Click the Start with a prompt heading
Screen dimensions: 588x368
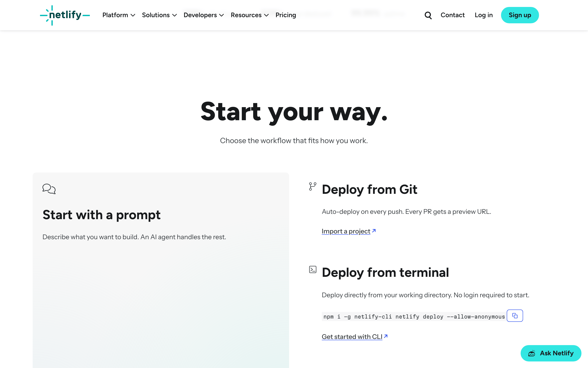coord(101,215)
